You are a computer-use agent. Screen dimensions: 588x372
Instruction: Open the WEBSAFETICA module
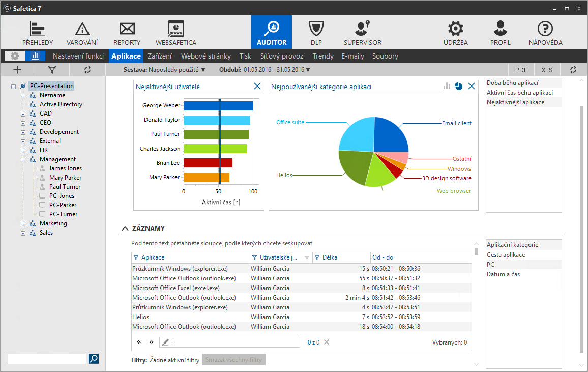coord(176,33)
